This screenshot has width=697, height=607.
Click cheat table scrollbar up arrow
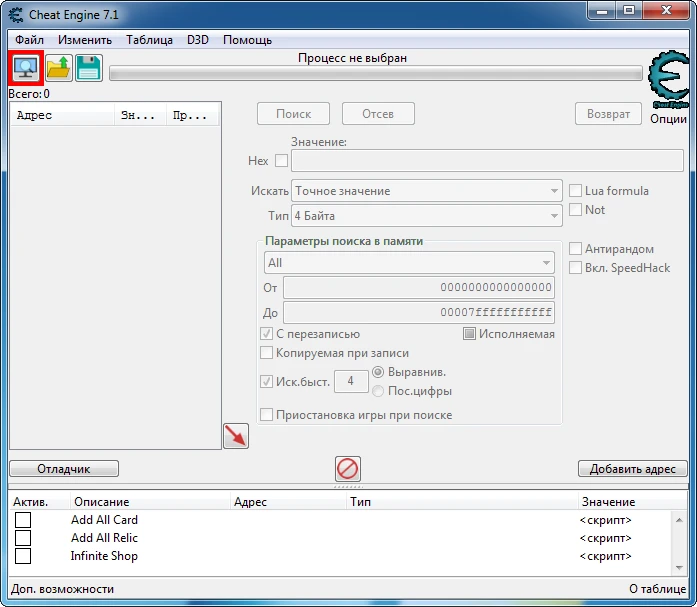tap(679, 519)
